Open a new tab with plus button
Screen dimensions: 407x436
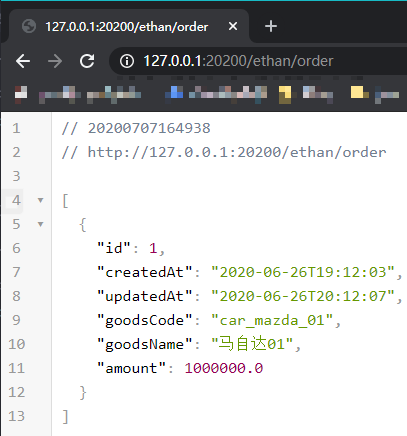(271, 26)
